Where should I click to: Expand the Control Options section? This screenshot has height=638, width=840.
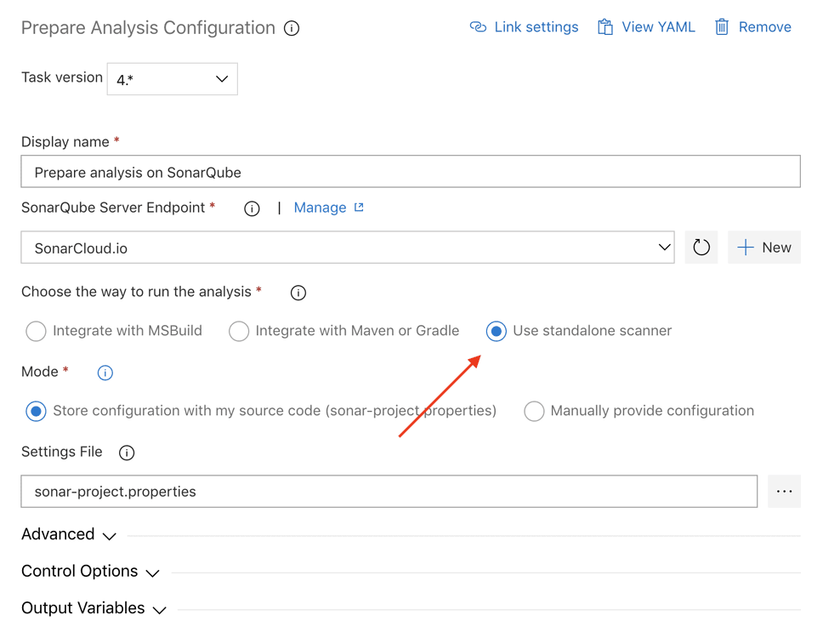(90, 572)
